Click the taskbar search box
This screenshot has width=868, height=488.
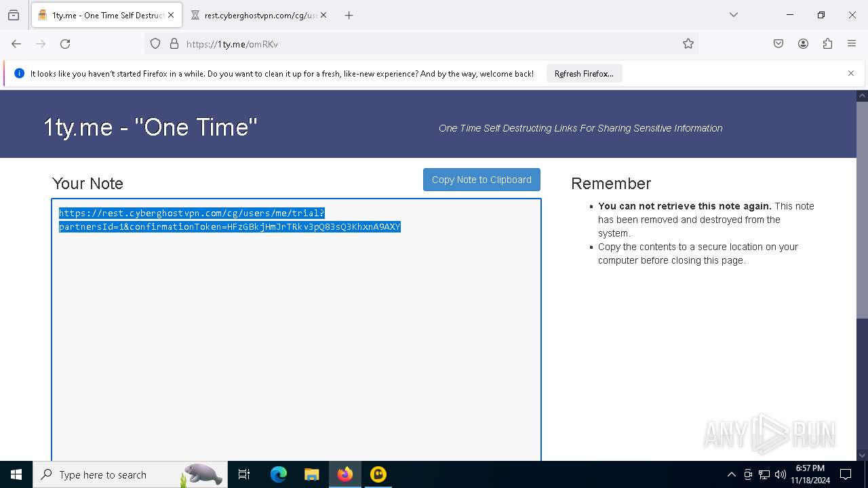[129, 474]
